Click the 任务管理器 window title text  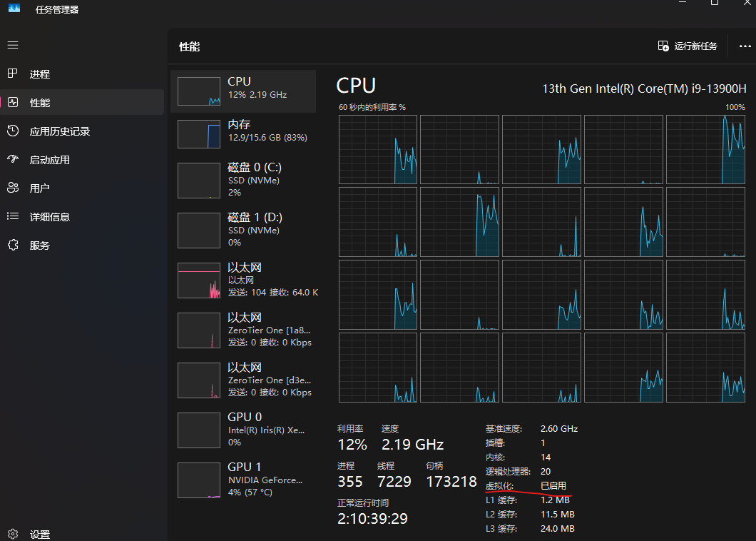[x=57, y=10]
